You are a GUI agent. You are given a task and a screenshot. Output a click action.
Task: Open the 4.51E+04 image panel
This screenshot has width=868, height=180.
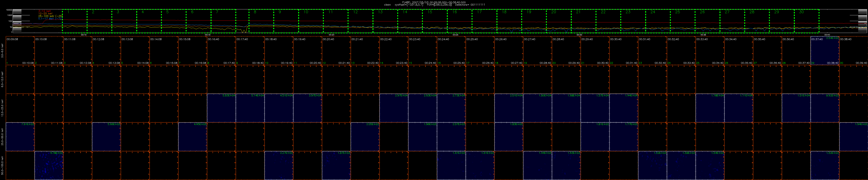(x=279, y=108)
